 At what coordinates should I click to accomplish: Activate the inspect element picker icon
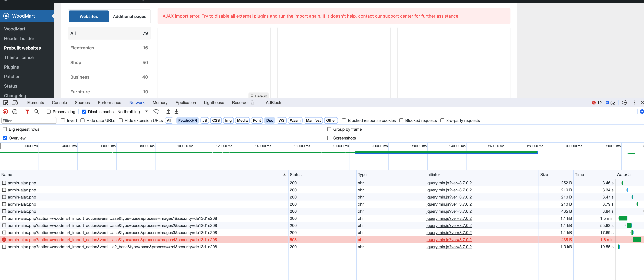click(6, 102)
